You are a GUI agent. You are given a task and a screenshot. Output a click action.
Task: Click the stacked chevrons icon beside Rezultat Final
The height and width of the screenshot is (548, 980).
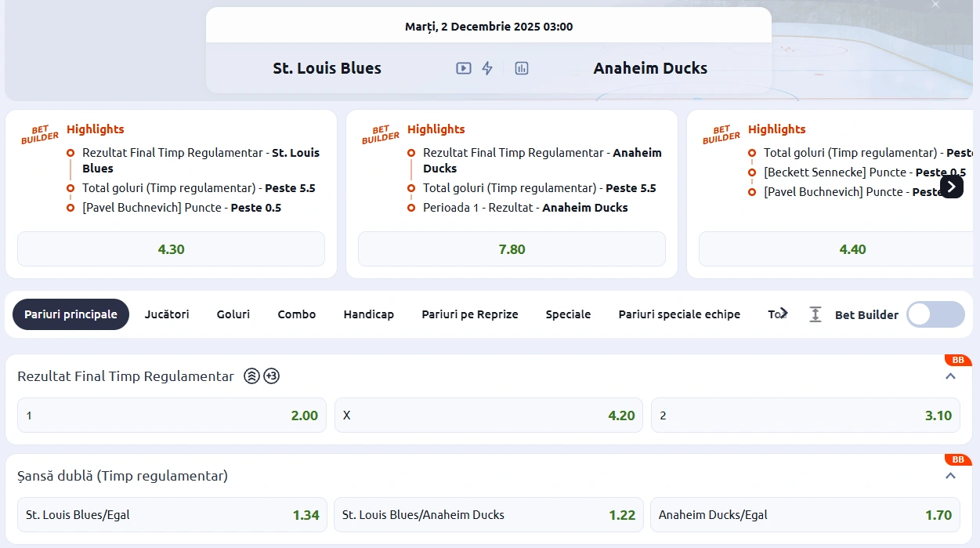(251, 376)
